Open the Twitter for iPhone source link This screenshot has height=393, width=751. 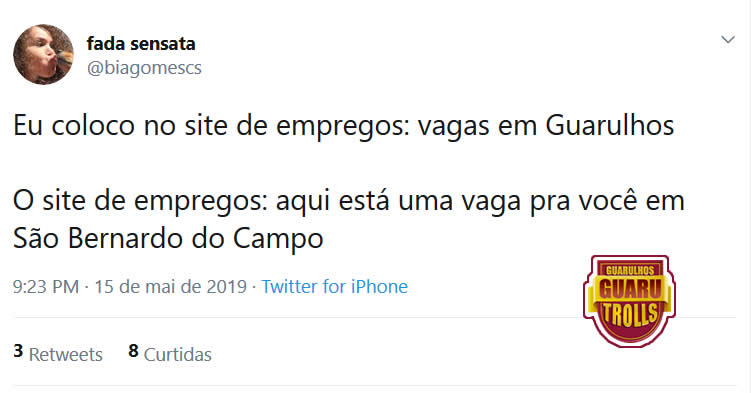(x=334, y=286)
